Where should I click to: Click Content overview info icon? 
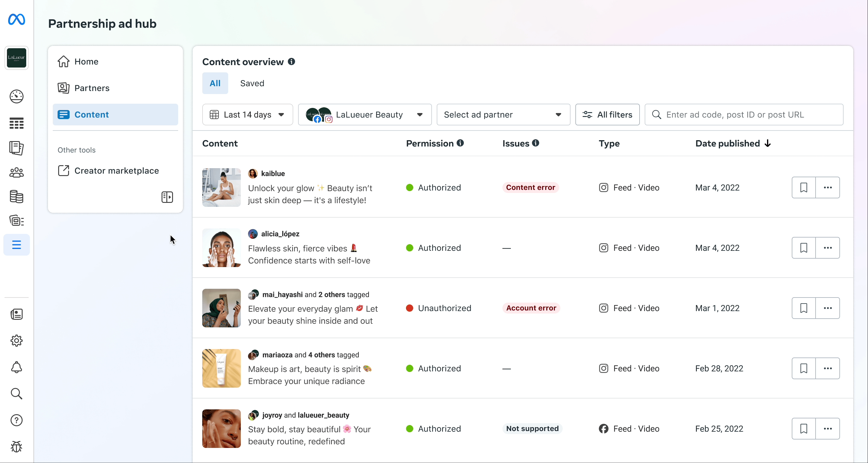click(291, 62)
